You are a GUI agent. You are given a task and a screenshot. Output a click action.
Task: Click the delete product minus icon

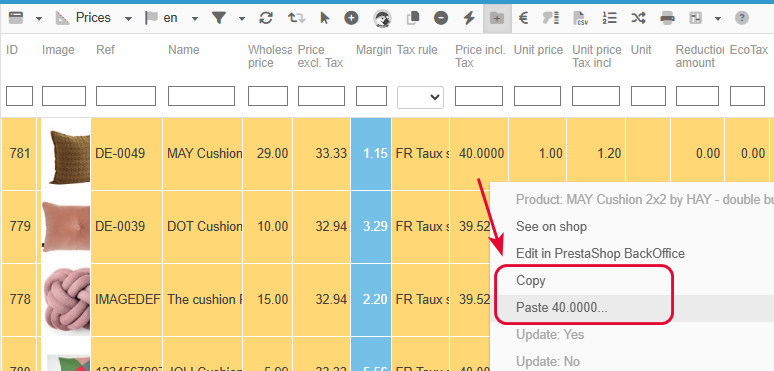point(441,18)
